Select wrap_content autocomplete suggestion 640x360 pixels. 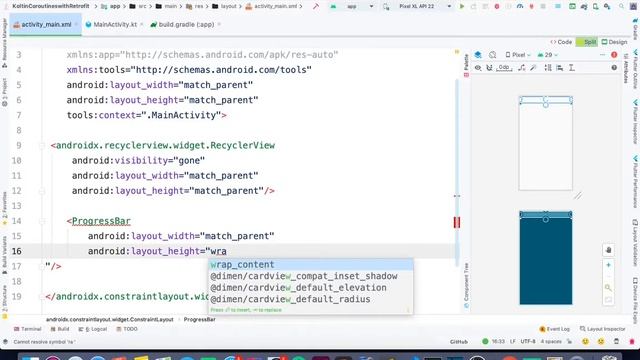[311, 264]
